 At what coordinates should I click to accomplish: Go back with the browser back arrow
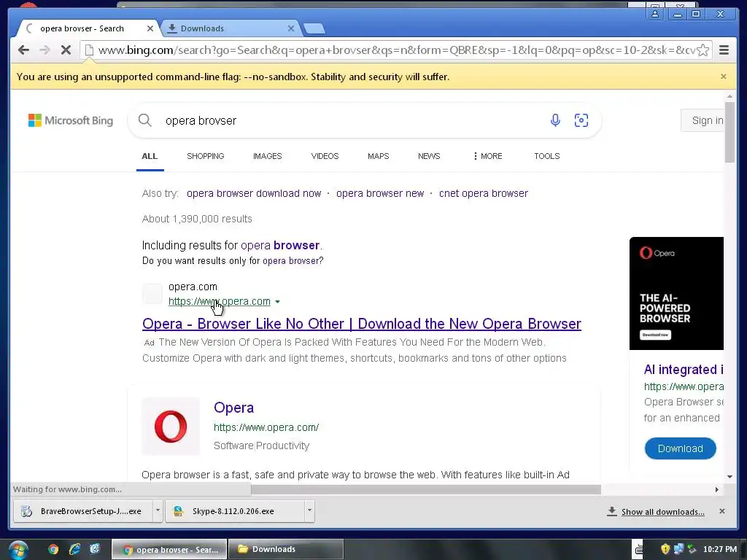(x=23, y=50)
